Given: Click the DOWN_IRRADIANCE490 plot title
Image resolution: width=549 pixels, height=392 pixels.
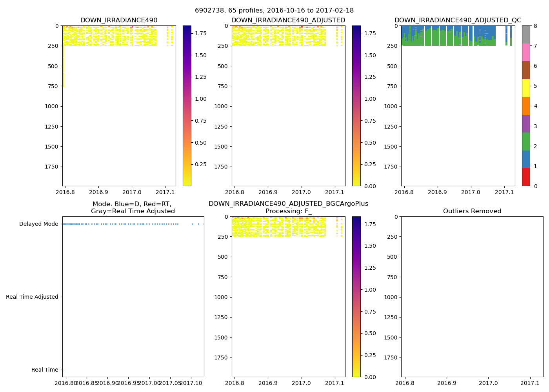Looking at the screenshot, I should 119,20.
